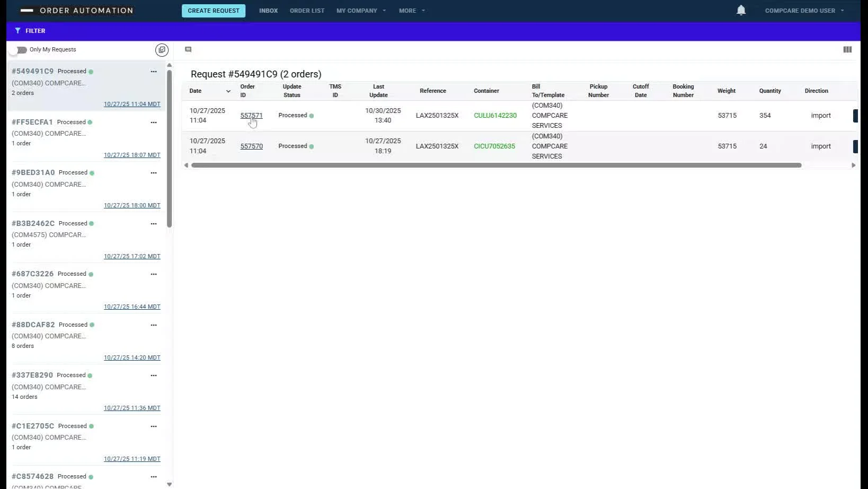Screen dimensions: 868x489
Task: Toggle the Only My Requests switch
Action: [x=19, y=50]
